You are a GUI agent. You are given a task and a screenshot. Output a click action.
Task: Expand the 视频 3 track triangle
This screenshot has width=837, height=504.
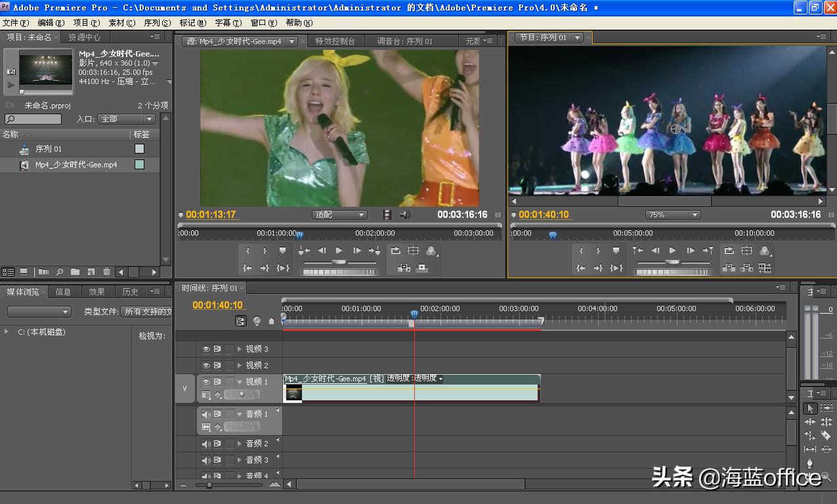240,349
